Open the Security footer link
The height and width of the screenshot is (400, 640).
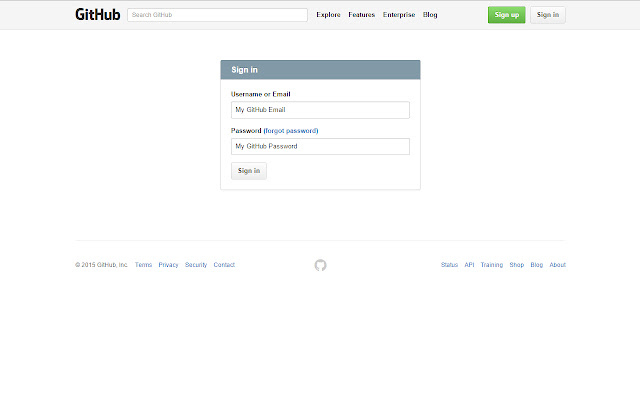196,265
